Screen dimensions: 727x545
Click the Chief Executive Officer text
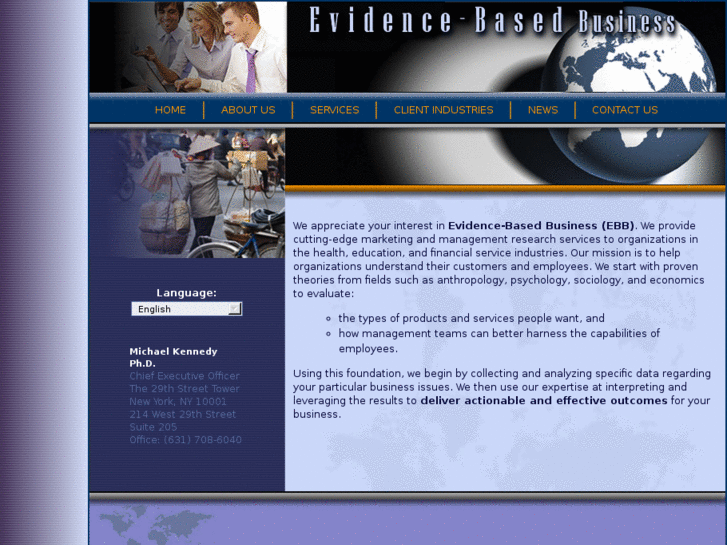coord(185,376)
